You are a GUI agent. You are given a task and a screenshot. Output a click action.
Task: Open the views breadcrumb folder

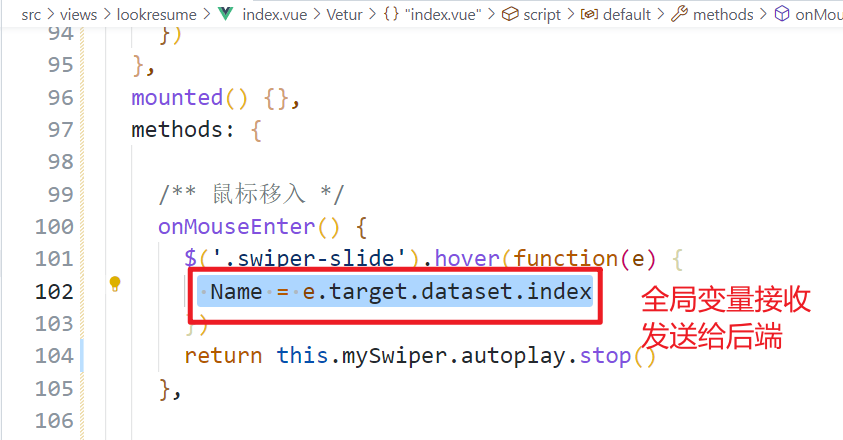coord(78,15)
